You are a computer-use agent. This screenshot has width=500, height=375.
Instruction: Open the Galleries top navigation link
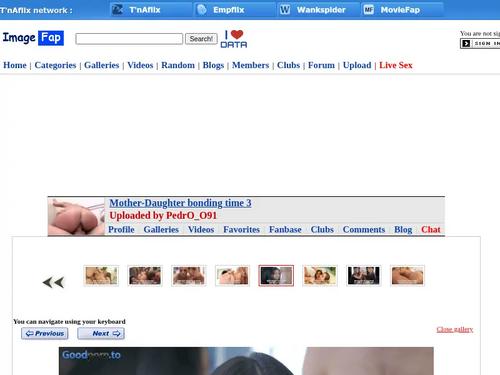[x=102, y=65]
